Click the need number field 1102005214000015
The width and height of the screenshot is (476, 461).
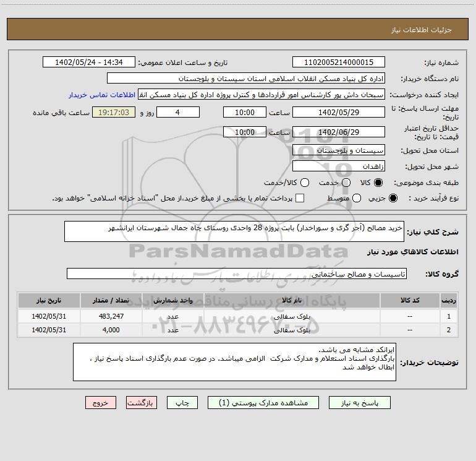click(x=339, y=62)
